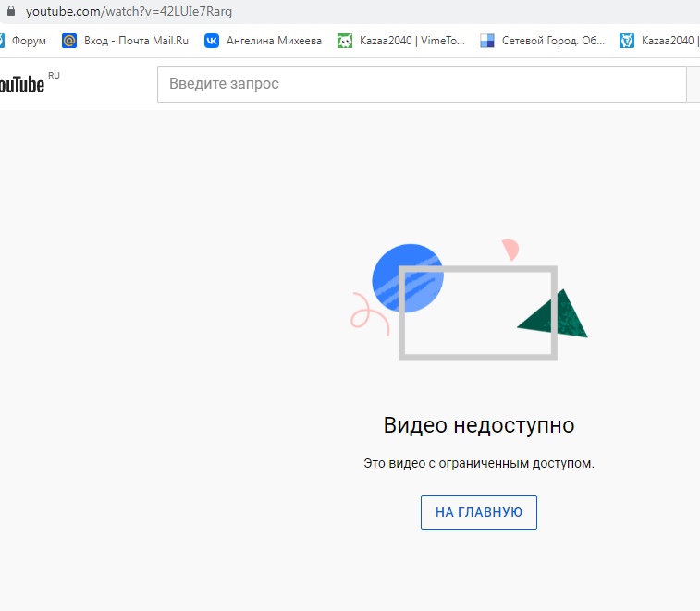Image resolution: width=700 pixels, height=611 pixels.
Task: Open 'Вход - Почта Mail.Ru' bookmark
Action: [x=136, y=41]
